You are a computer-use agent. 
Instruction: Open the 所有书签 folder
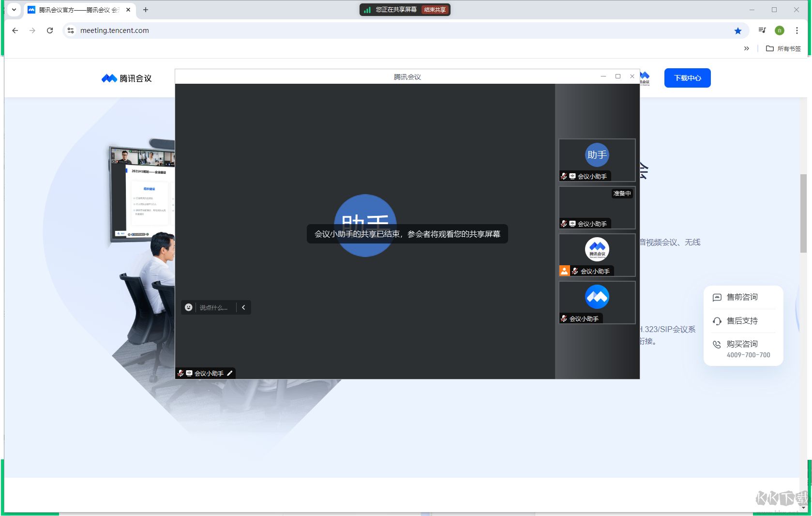tap(783, 48)
